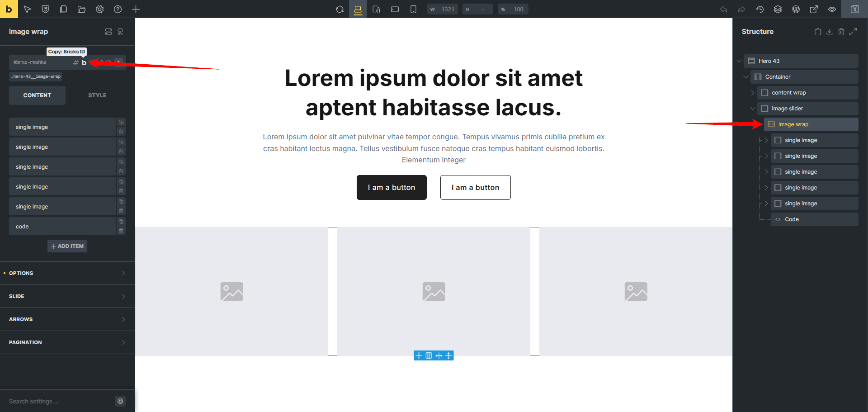
Task: Open the revision history icon
Action: coord(759,9)
